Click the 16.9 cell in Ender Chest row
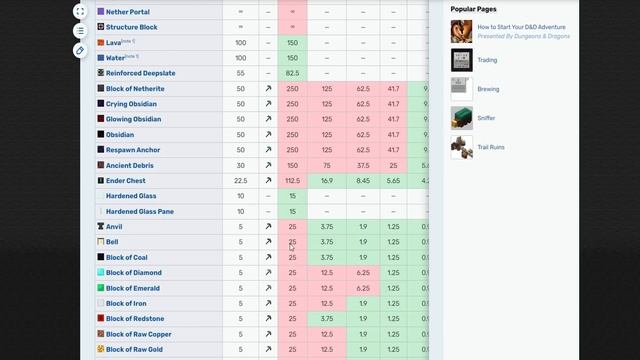Image resolution: width=640 pixels, height=360 pixels. pyautogui.click(x=327, y=180)
